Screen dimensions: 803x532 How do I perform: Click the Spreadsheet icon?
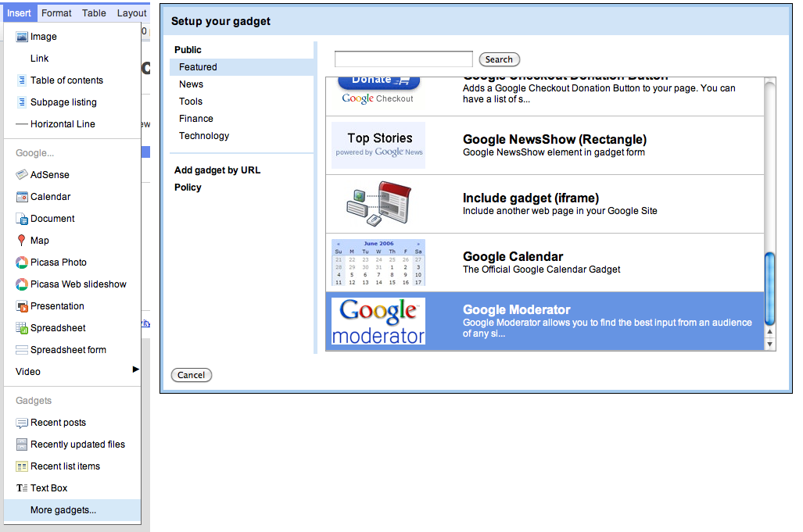(x=22, y=328)
